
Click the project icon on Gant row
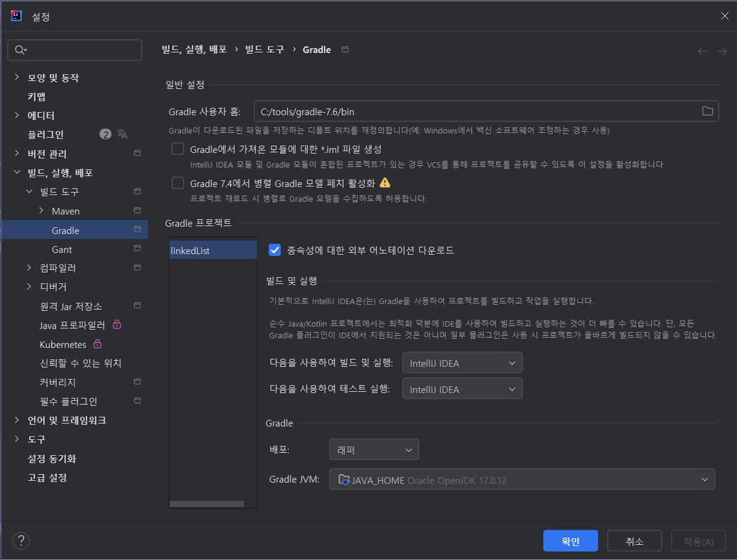coord(137,249)
